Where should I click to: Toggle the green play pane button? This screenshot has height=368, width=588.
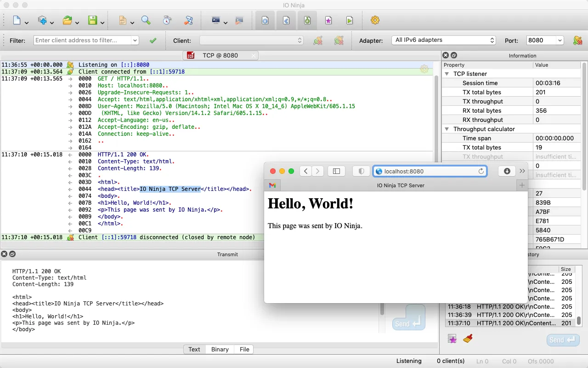point(350,20)
